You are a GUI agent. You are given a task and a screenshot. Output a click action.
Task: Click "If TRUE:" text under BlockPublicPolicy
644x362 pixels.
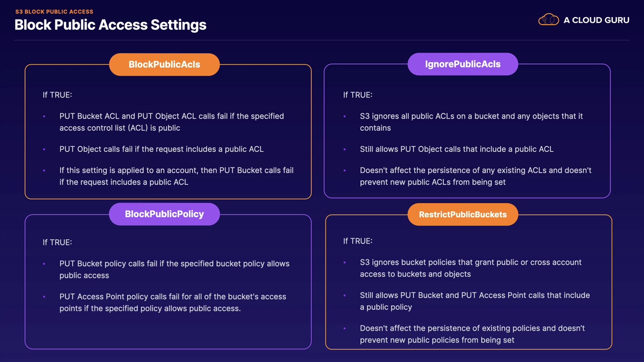(57, 242)
